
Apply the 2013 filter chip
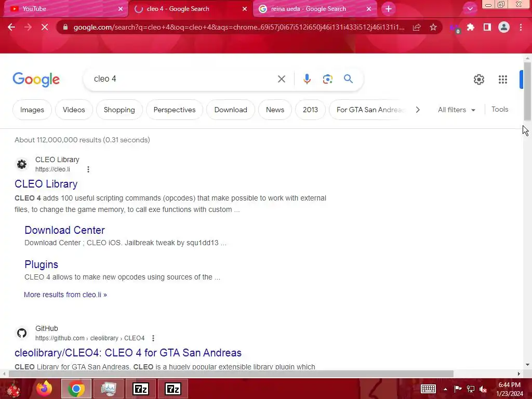[x=310, y=110]
